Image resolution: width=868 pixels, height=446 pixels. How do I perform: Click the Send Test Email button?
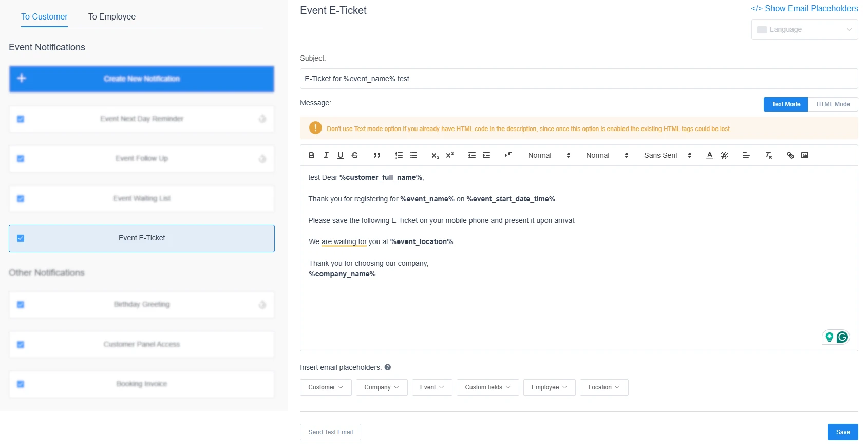pyautogui.click(x=330, y=432)
